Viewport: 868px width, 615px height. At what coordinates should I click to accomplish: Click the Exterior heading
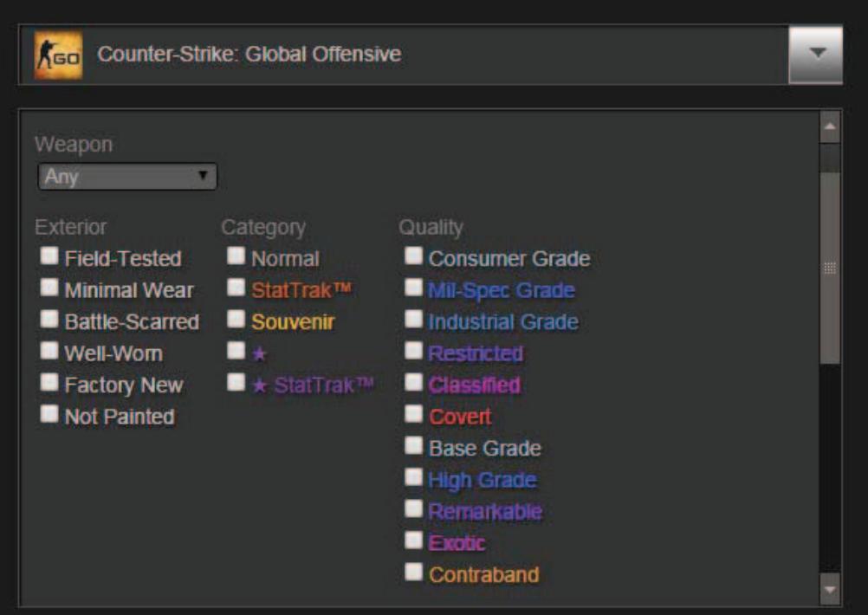point(70,227)
